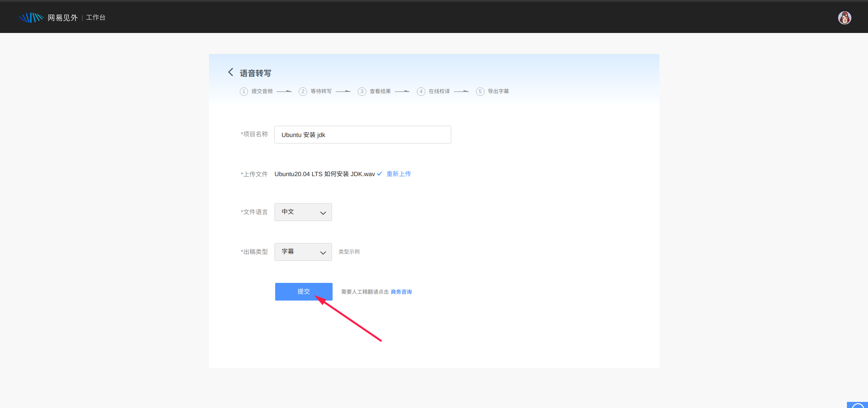Viewport: 868px width, 408px height.
Task: Click step 5 circle 导出字幕
Action: (x=480, y=91)
